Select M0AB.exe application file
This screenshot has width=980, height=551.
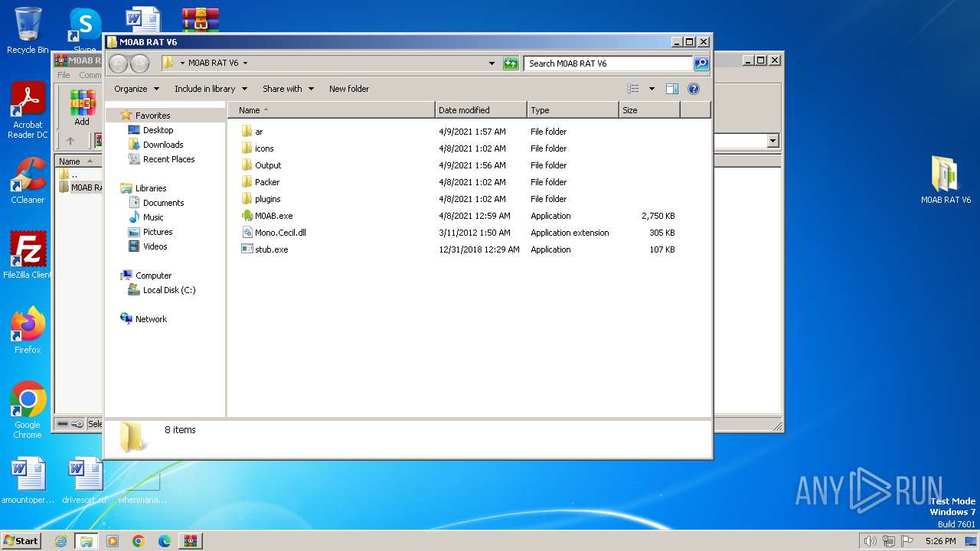click(x=273, y=216)
